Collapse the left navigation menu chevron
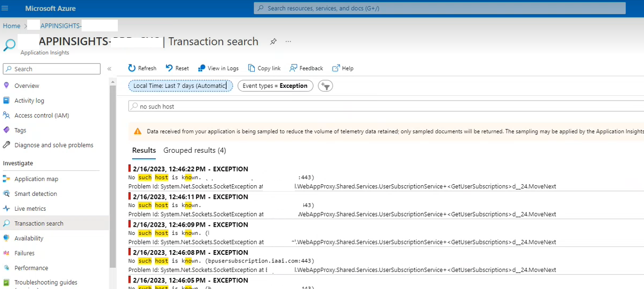This screenshot has width=644, height=289. click(109, 69)
